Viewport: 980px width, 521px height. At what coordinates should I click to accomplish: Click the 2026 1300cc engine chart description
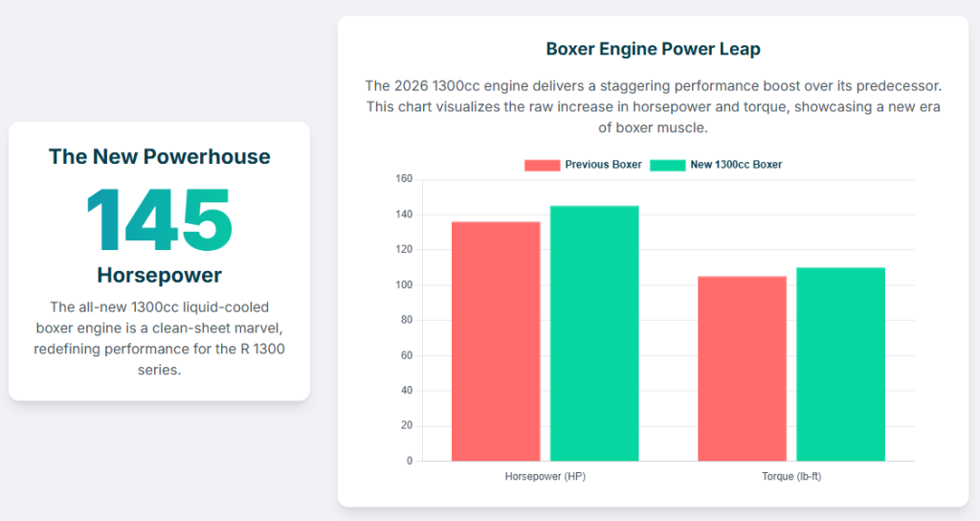pyautogui.click(x=653, y=106)
